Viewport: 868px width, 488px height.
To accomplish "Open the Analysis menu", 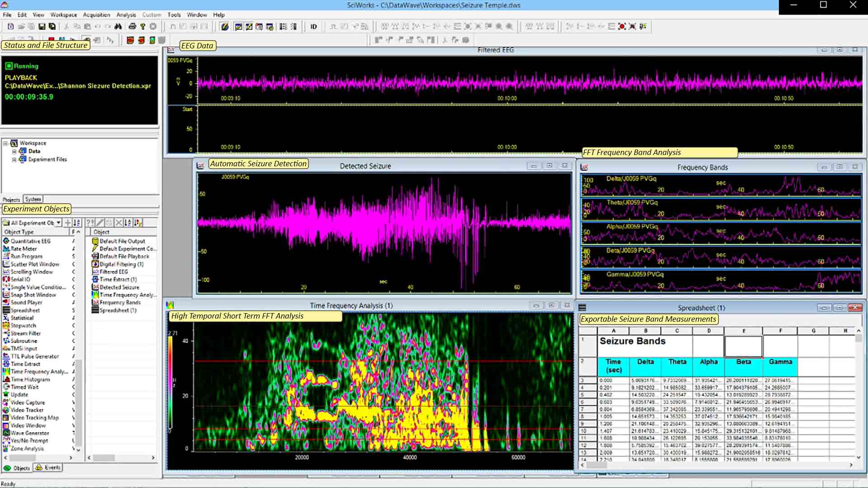I will pos(126,15).
